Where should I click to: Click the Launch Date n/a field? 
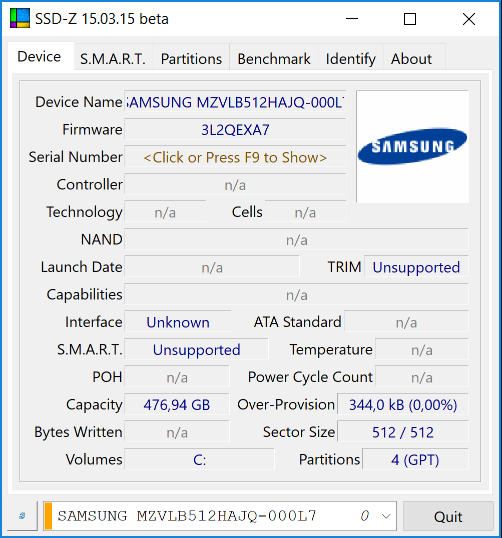point(212,267)
